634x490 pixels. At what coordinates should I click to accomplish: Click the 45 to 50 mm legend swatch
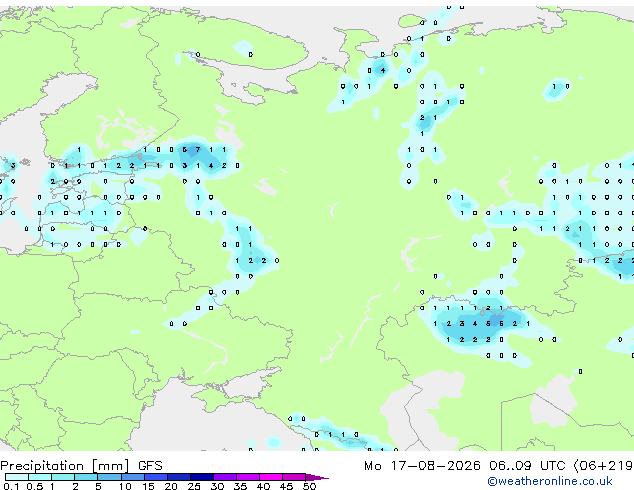294,477
